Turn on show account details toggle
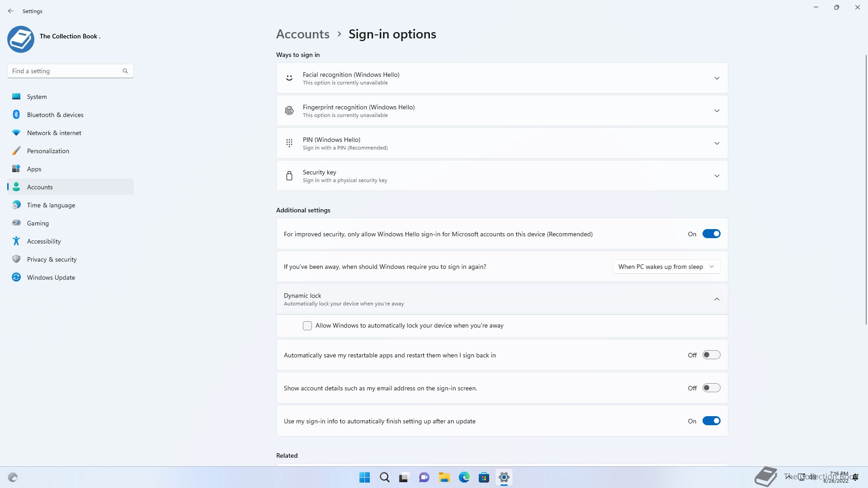Image resolution: width=868 pixels, height=488 pixels. coord(711,388)
